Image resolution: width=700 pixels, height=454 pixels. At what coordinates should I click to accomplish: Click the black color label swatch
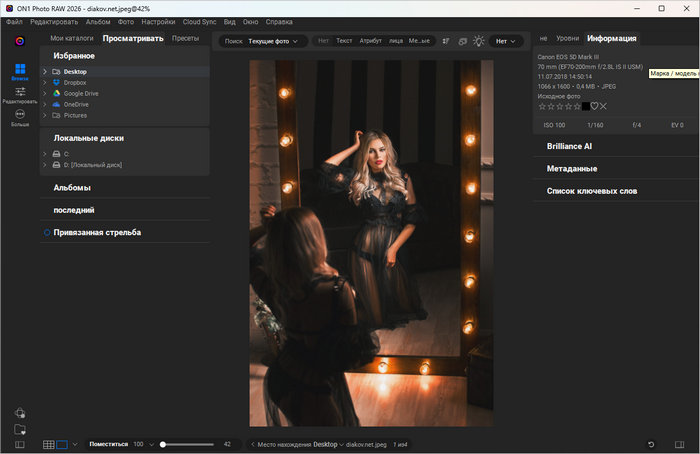coord(584,106)
